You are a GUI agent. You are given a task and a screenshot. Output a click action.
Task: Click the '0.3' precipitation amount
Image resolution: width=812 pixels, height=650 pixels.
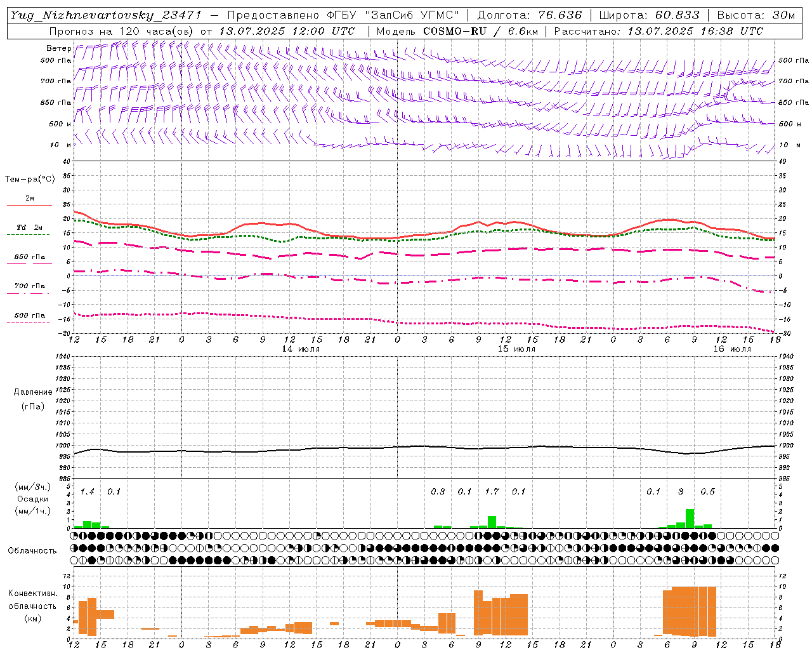(x=438, y=492)
